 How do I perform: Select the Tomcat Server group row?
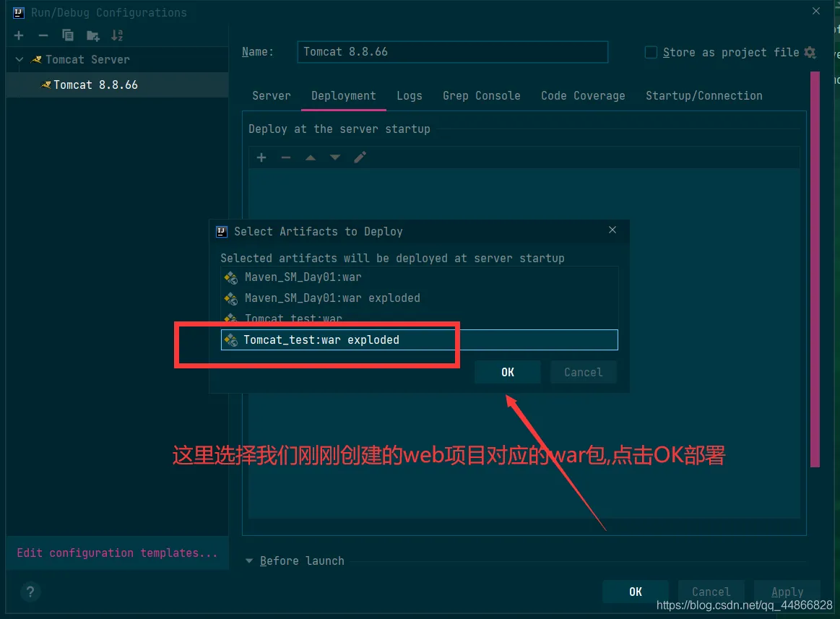click(117, 59)
